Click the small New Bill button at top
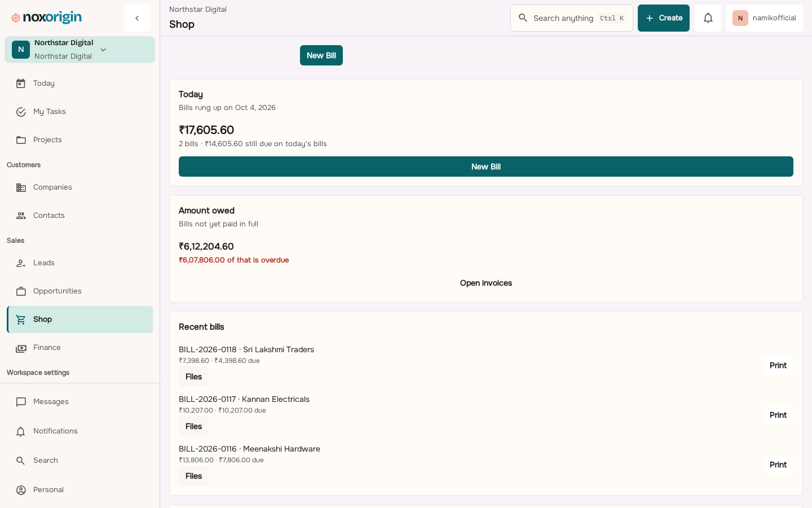The height and width of the screenshot is (508, 812). pos(321,55)
